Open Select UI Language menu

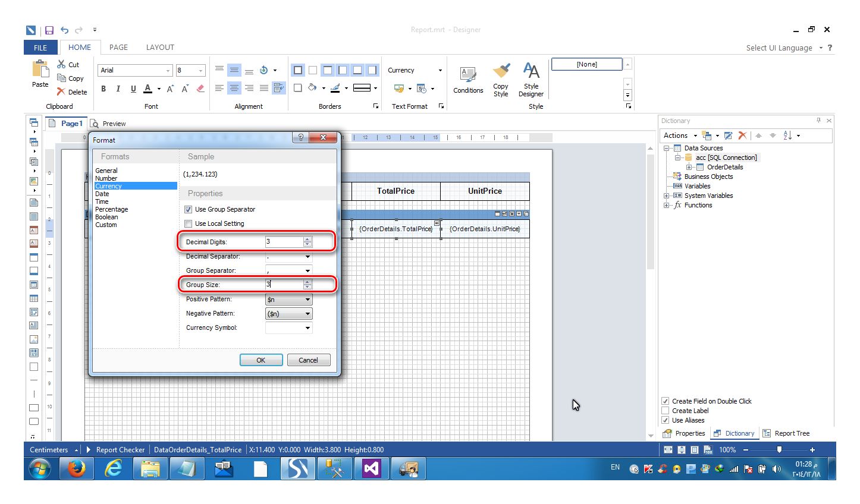pos(784,48)
